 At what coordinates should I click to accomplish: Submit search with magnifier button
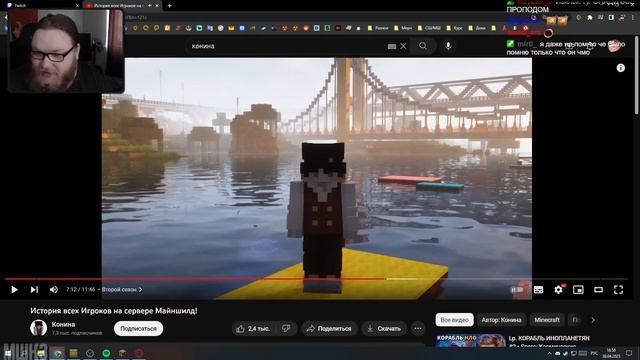[423, 46]
